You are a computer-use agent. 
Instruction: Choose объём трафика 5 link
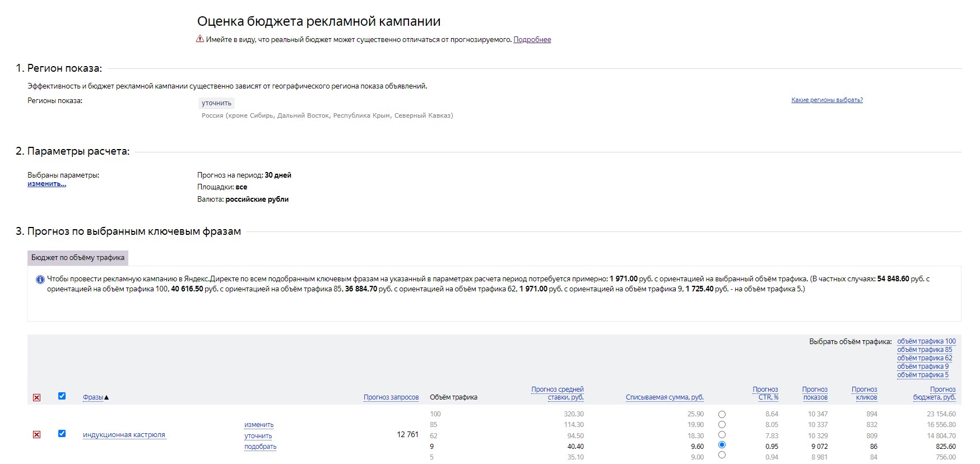pyautogui.click(x=923, y=375)
